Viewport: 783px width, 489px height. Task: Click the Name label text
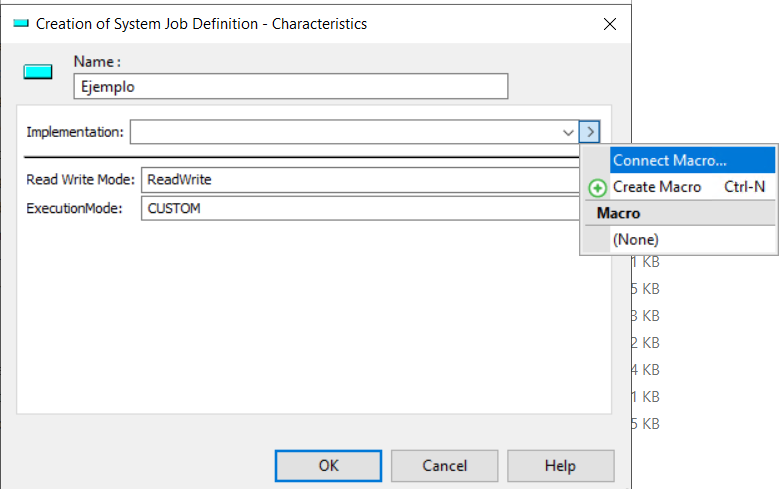97,62
